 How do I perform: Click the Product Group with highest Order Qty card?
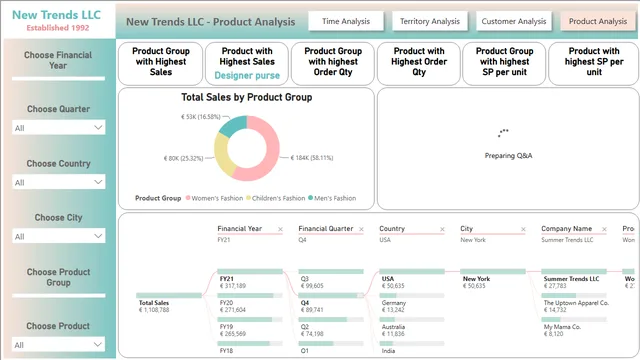333,64
